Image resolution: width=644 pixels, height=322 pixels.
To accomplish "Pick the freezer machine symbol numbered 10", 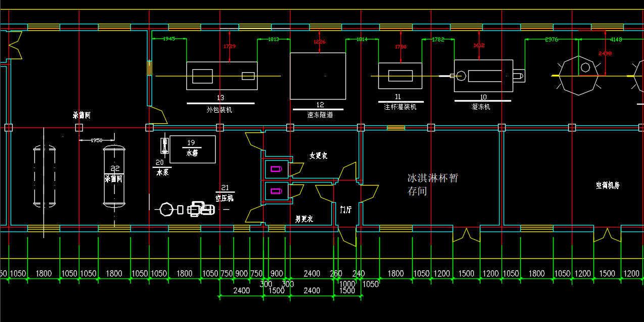I will coord(483,76).
